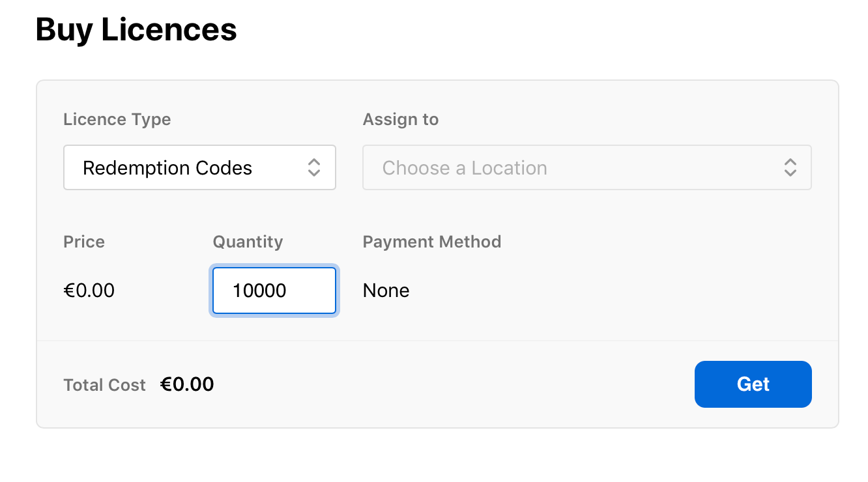Screen dimensions: 868x482
Task: Open the Assign to location dropdown
Action: 586,167
